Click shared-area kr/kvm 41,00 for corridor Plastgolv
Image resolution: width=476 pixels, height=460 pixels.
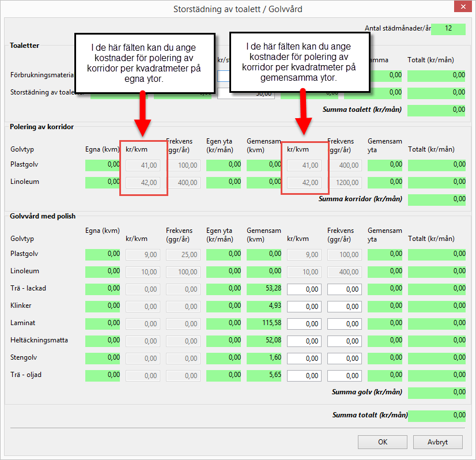click(304, 165)
